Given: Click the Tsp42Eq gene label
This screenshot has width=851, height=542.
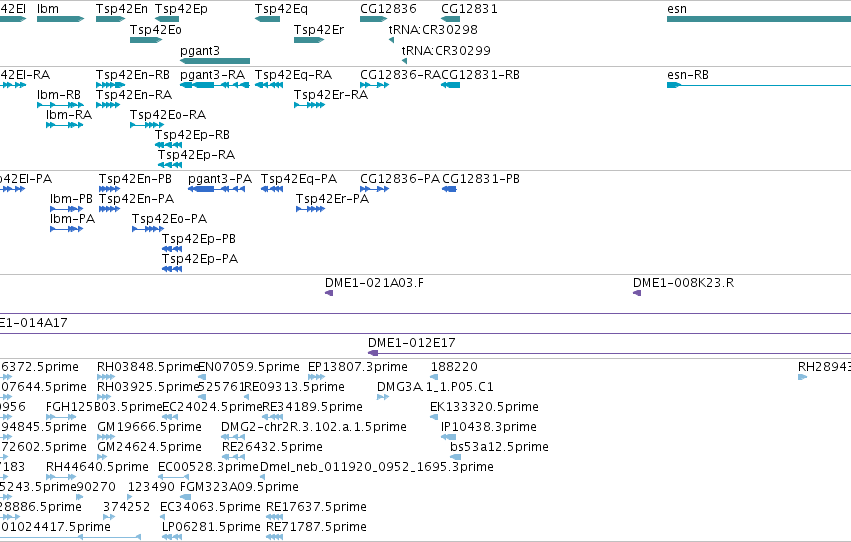Looking at the screenshot, I should 281,9.
